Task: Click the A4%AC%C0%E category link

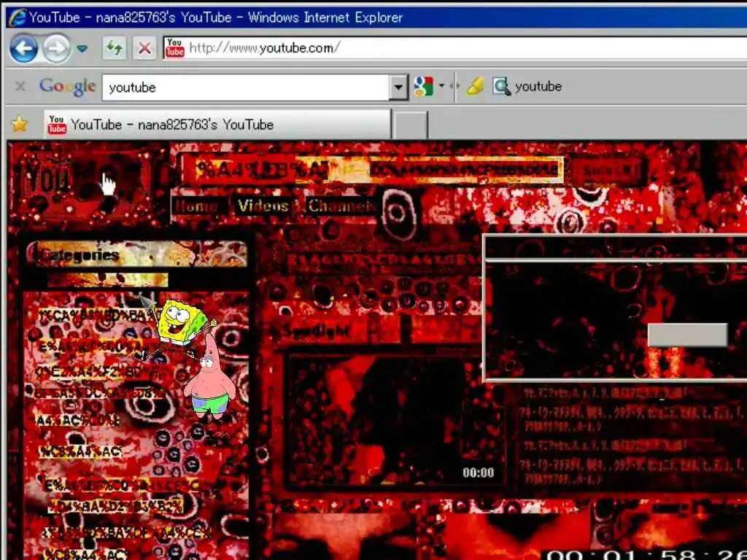Action: 79,421
